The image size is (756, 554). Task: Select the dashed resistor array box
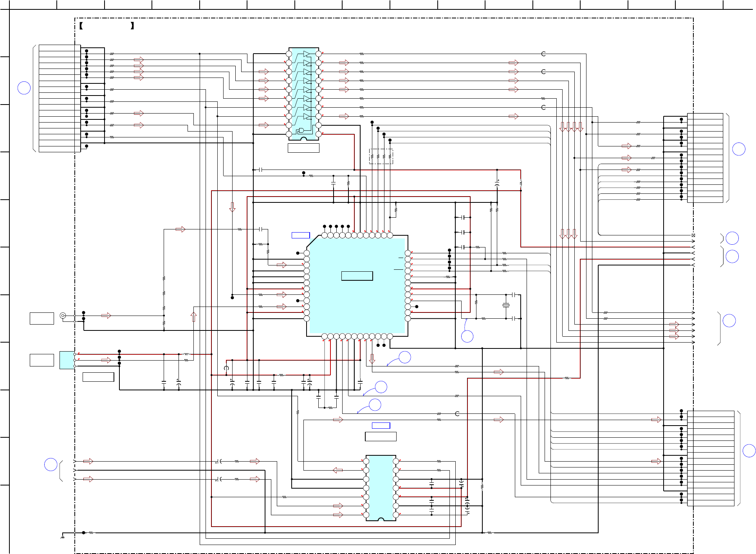(x=381, y=157)
